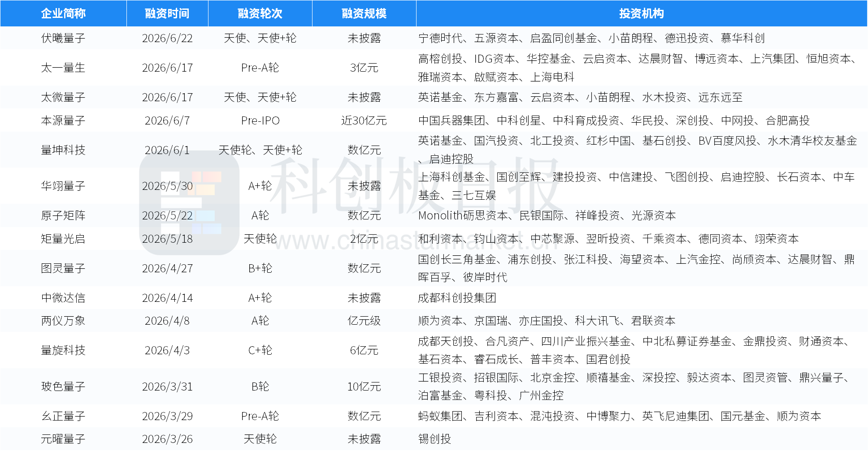Select the 元曜量子 company cell

(x=63, y=439)
